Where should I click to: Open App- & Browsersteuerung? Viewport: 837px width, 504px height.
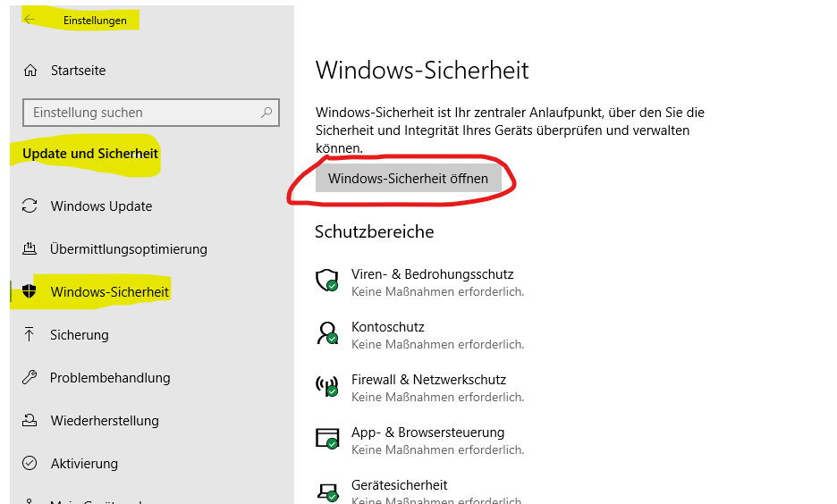click(427, 433)
